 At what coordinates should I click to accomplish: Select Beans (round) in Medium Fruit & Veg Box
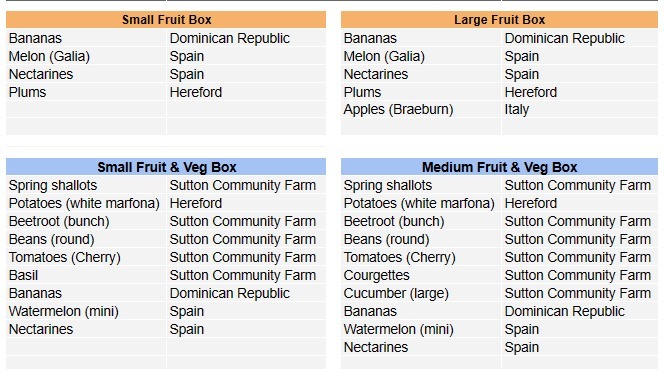(421, 239)
